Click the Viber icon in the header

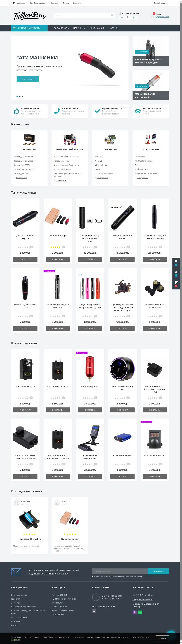[128, 18]
